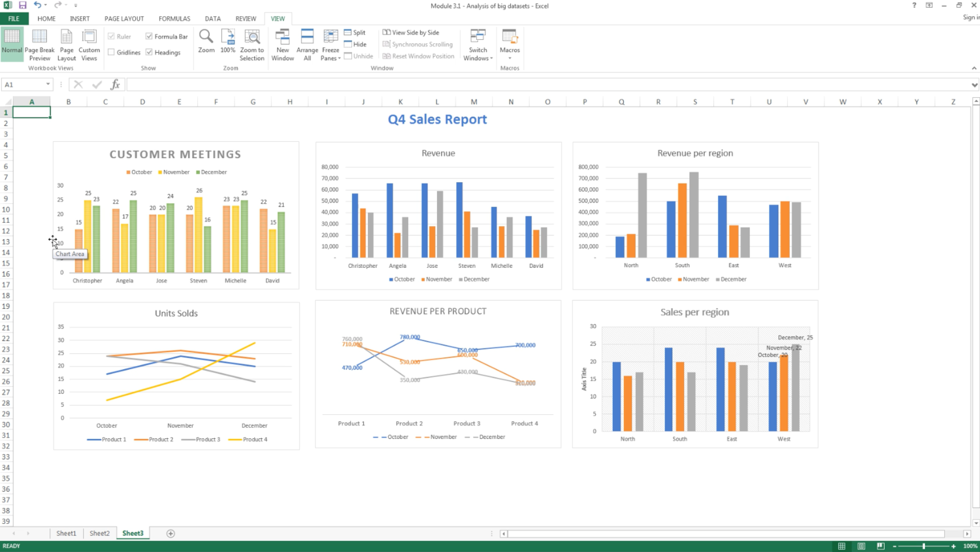
Task: Expand the formula bar with its chevron
Action: (x=974, y=85)
